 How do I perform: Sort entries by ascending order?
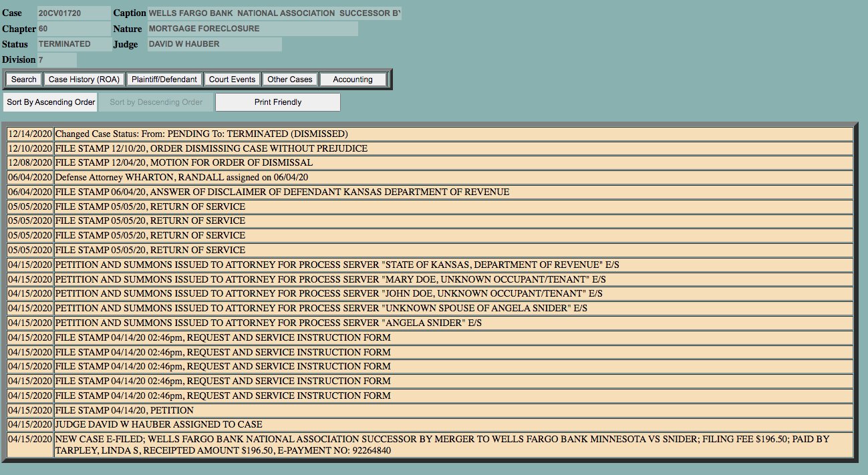coord(51,102)
